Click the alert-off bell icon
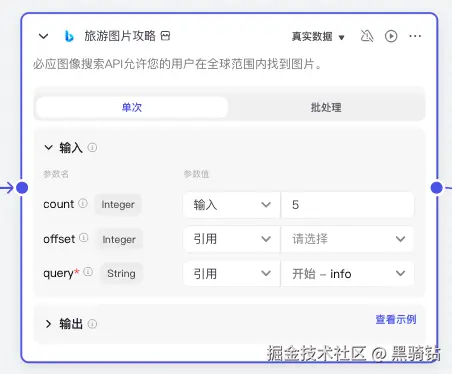This screenshot has height=374, width=452. tap(367, 36)
